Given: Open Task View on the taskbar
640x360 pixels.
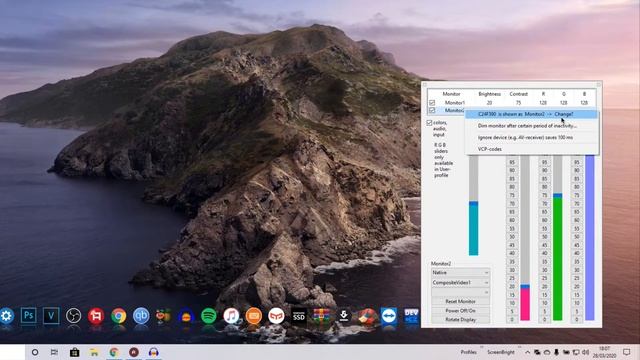Looking at the screenshot, I should [x=54, y=352].
